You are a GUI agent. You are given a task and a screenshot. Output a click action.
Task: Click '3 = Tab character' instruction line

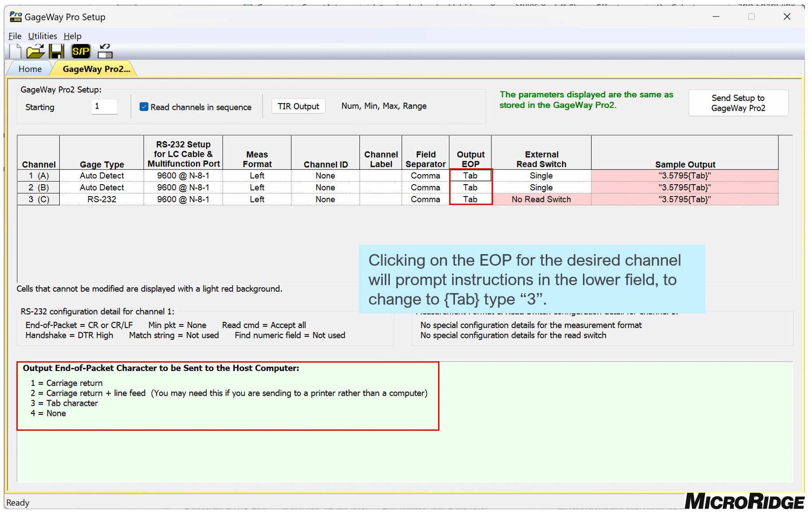[64, 403]
